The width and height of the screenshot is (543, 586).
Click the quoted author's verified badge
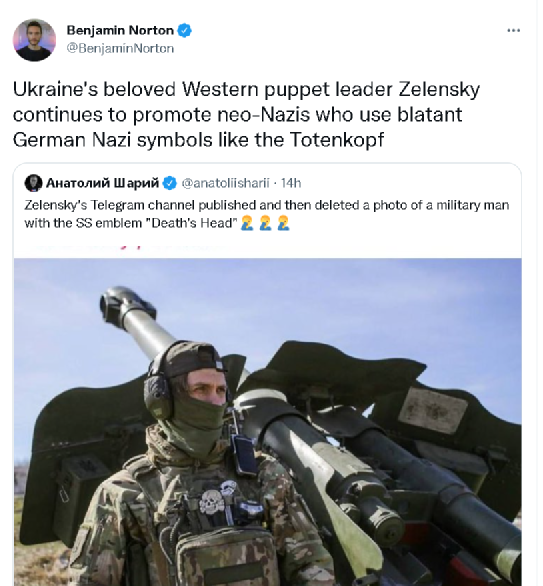tap(170, 183)
